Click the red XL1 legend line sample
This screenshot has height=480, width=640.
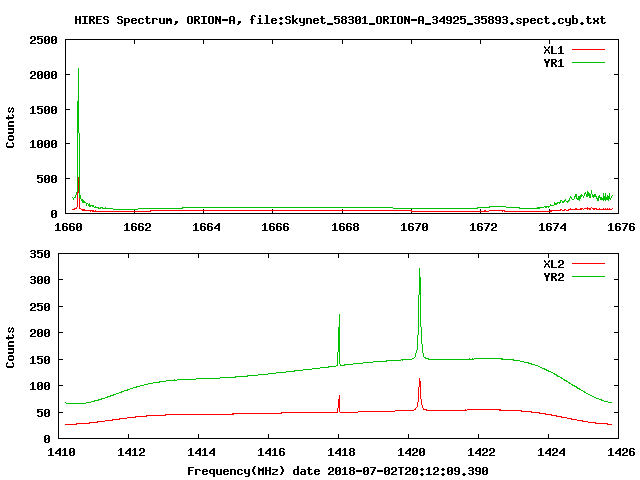point(588,50)
